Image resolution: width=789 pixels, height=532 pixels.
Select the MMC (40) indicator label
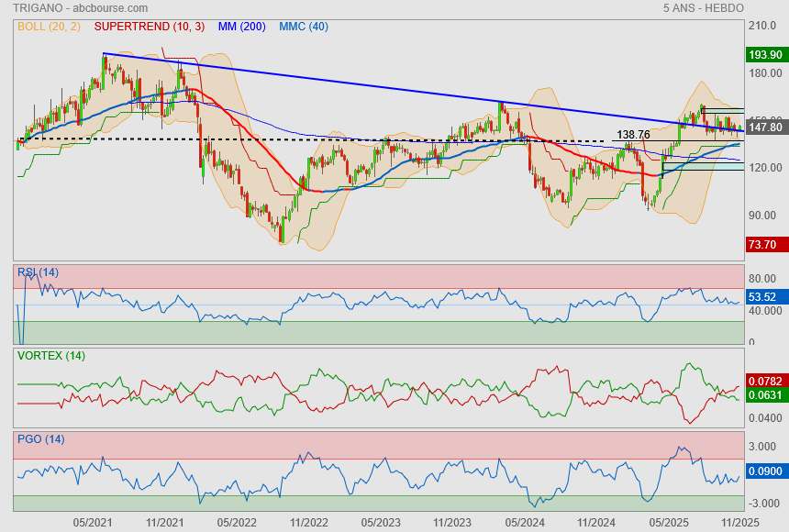coord(303,27)
